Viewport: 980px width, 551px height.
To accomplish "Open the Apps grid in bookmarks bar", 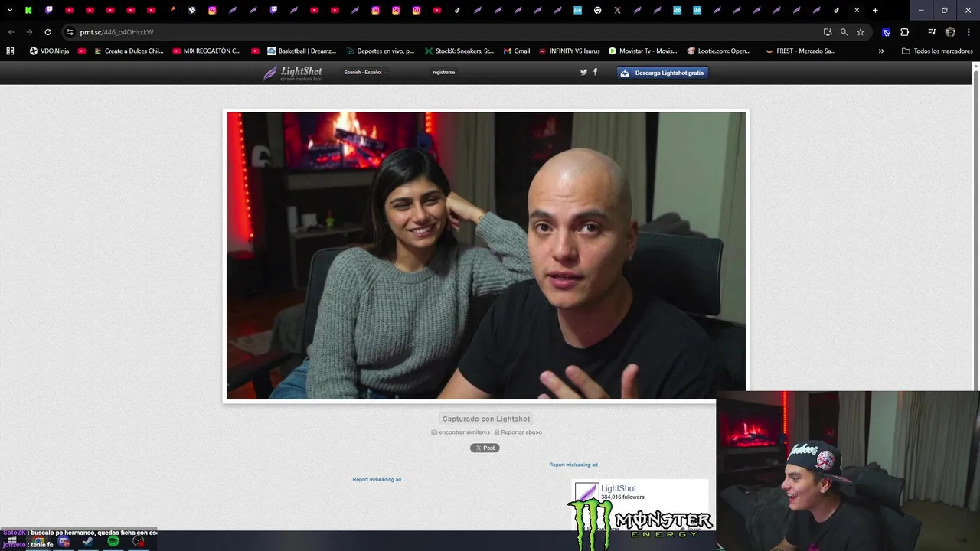I will [10, 51].
